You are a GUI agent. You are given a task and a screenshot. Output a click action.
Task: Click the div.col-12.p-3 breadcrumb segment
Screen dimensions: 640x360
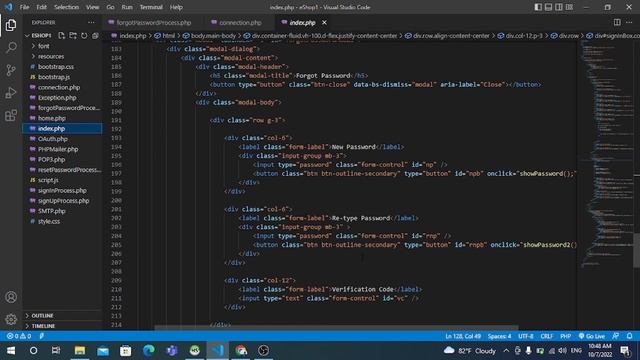(x=520, y=36)
